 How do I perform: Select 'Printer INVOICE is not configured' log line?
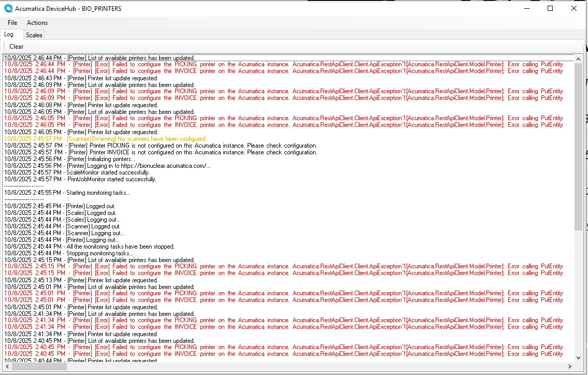pyautogui.click(x=161, y=152)
